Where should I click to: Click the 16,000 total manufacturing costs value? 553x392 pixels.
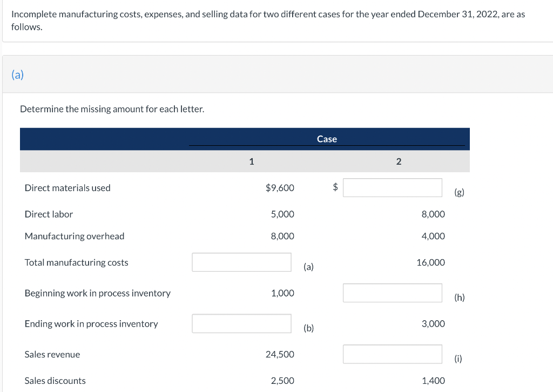pos(430,262)
